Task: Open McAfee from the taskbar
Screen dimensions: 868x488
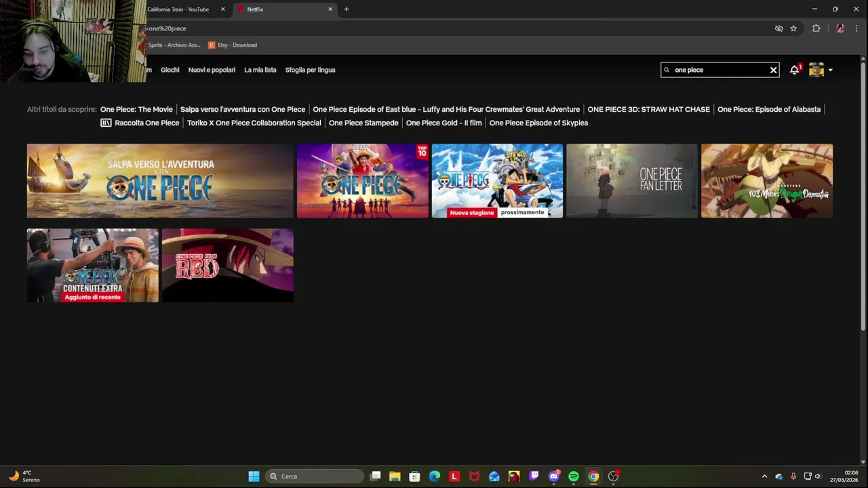Action: [x=474, y=476]
